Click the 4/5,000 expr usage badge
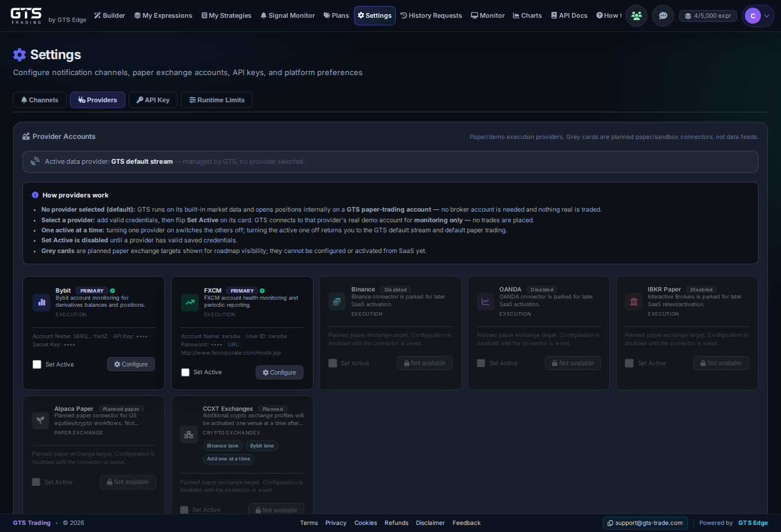Image resolution: width=781 pixels, height=532 pixels. (708, 16)
